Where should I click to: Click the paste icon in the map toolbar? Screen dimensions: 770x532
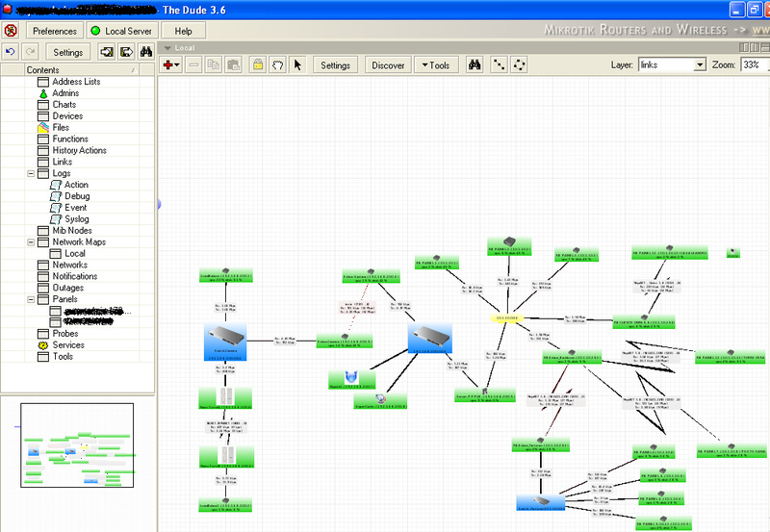point(233,64)
